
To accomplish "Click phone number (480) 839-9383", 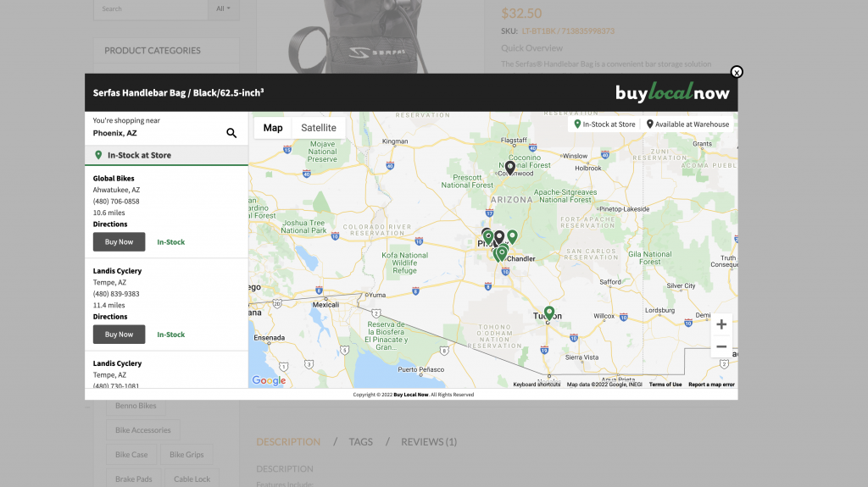I will click(x=116, y=294).
